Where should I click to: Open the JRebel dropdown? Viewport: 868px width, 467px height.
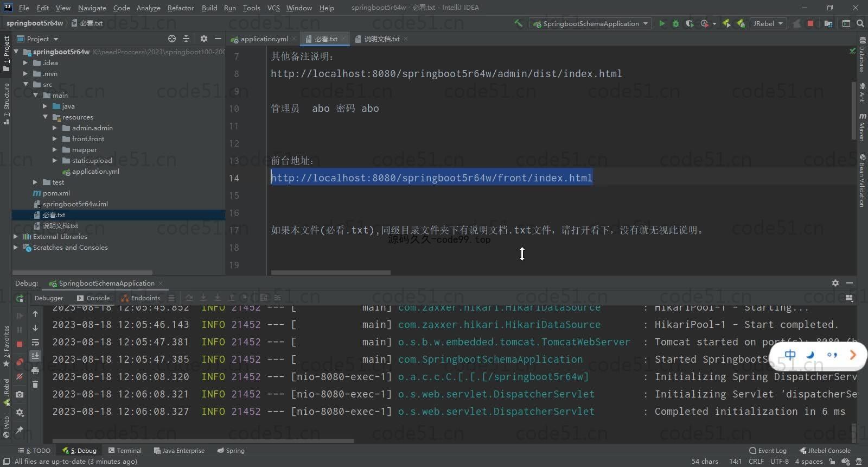768,23
